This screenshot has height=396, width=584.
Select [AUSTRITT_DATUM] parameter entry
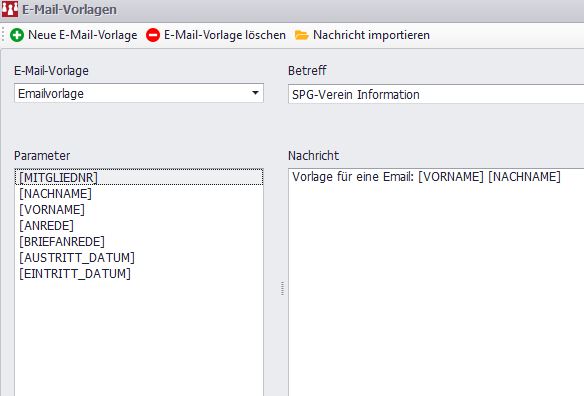77,257
